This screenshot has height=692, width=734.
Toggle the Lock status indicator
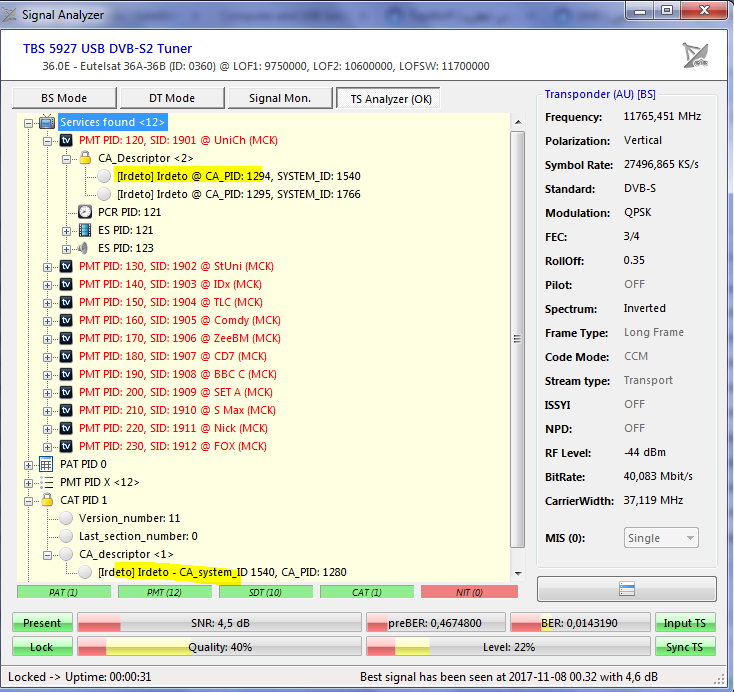click(42, 647)
